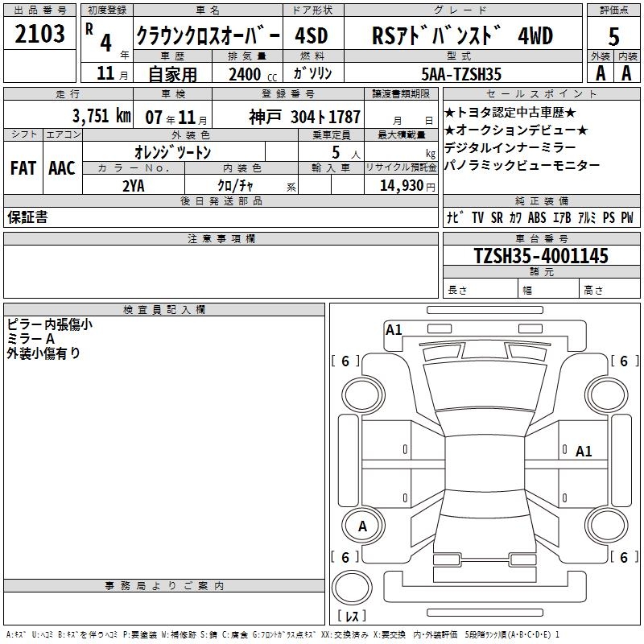
Task: Click the レス label under spare tire
Action: [x=352, y=616]
